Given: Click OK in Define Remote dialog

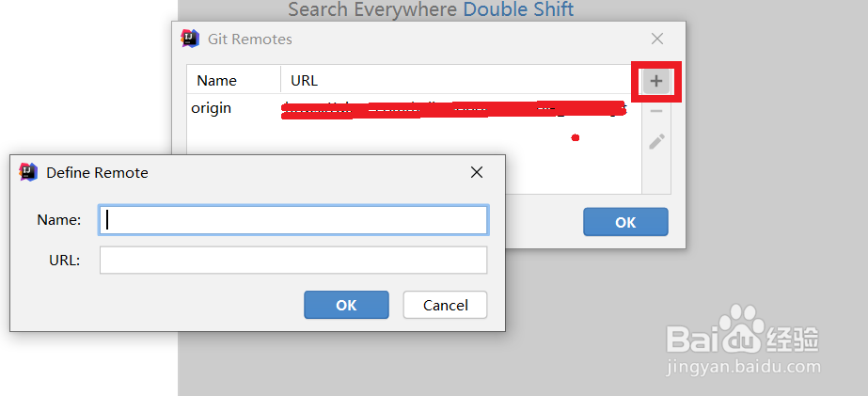Looking at the screenshot, I should click(346, 305).
